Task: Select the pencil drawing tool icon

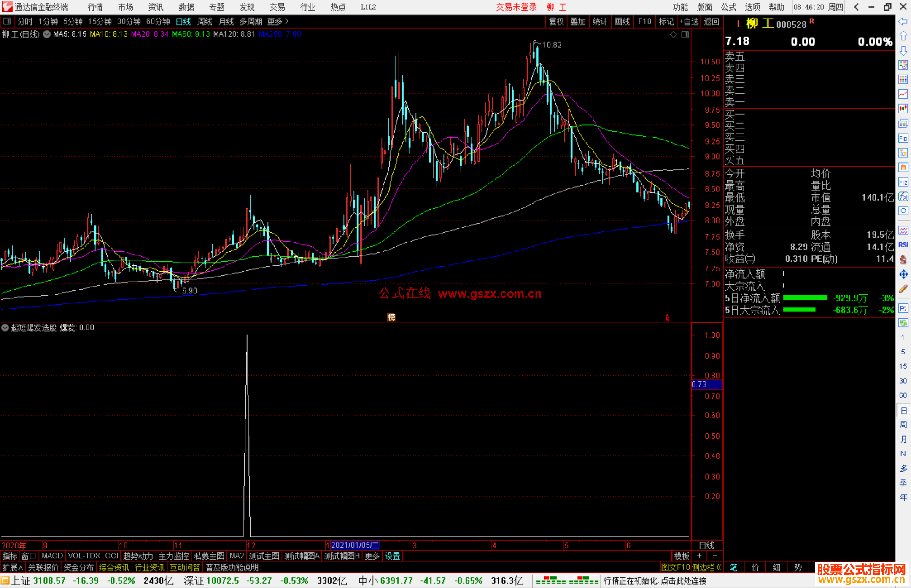Action: tap(903, 289)
